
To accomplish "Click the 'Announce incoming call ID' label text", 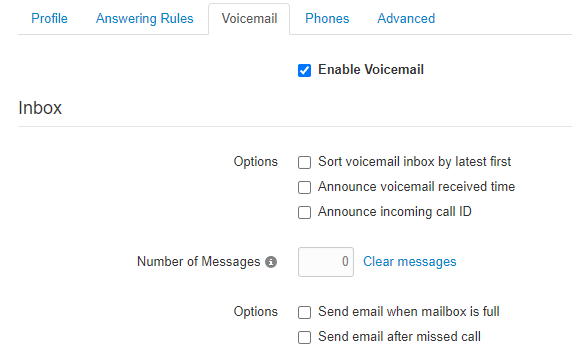I will (x=395, y=212).
